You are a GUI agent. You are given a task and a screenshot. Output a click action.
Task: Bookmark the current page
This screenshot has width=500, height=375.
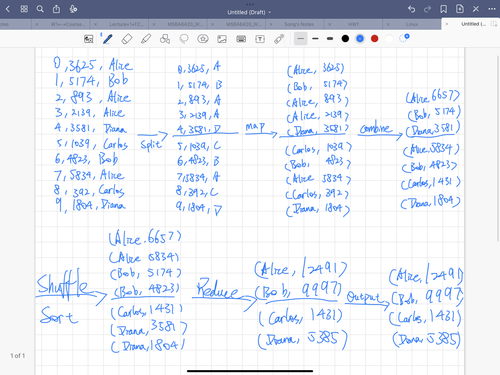pos(443,9)
